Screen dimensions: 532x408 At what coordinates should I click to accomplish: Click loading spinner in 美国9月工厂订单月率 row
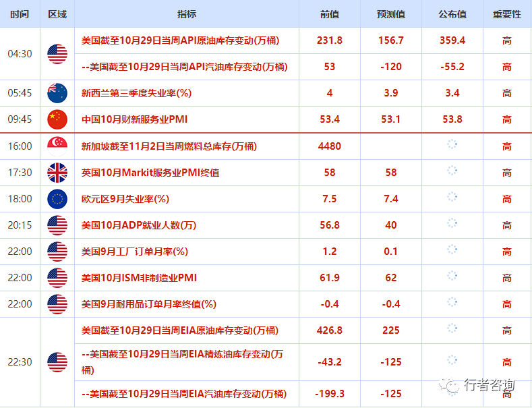[452, 250]
